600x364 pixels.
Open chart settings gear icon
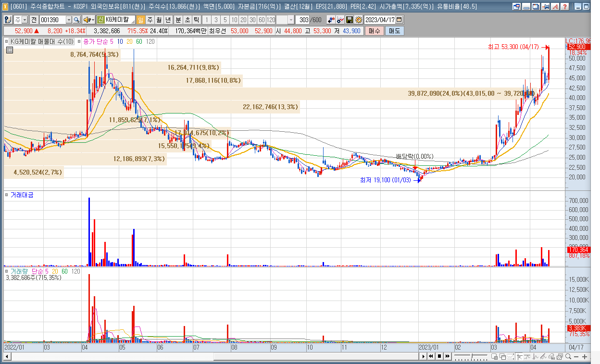click(x=359, y=20)
